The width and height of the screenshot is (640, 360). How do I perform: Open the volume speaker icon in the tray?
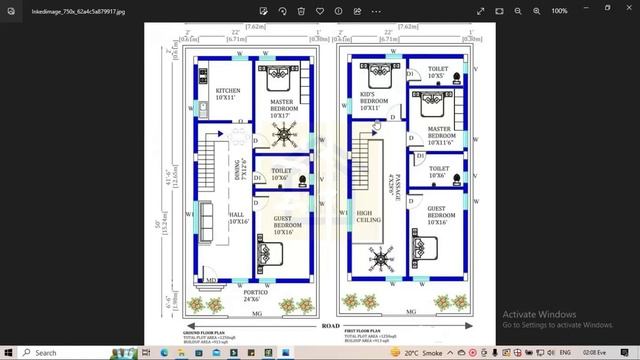click(551, 353)
